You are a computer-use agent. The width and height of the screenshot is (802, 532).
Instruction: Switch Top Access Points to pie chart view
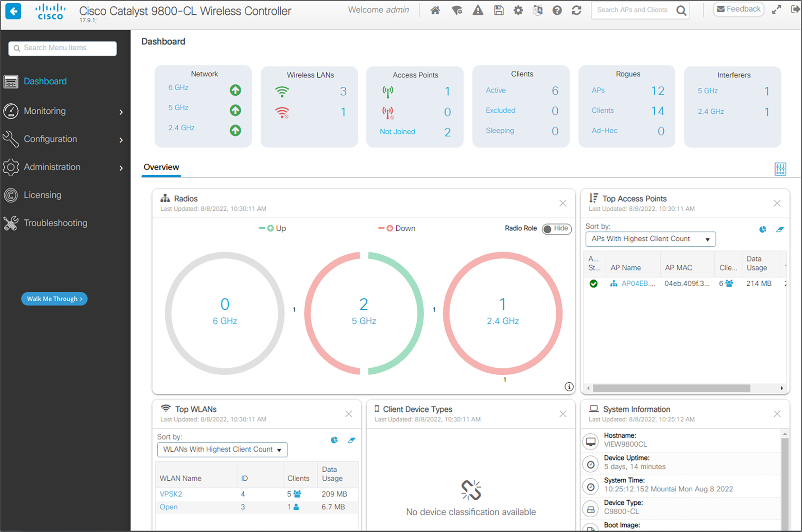tap(763, 230)
